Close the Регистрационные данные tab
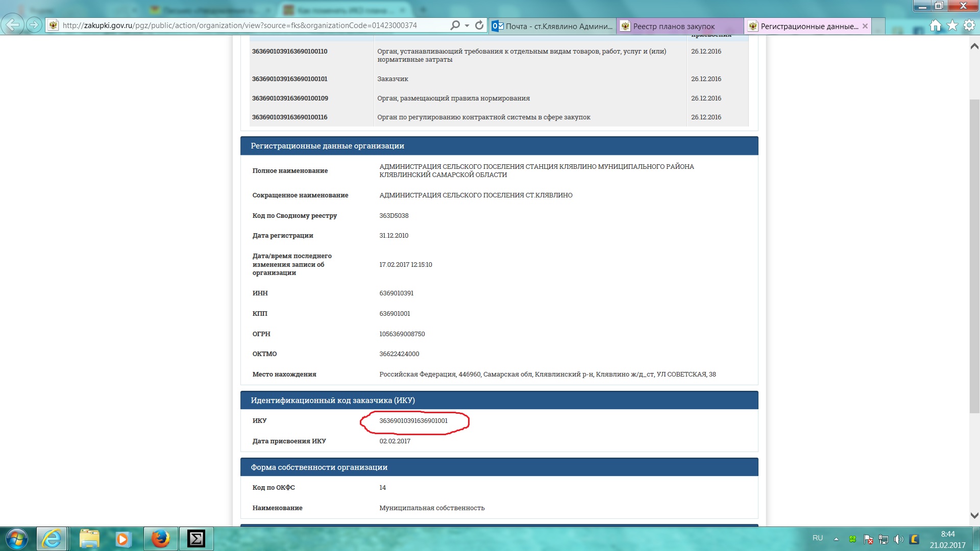The height and width of the screenshot is (551, 980). pos(865,26)
